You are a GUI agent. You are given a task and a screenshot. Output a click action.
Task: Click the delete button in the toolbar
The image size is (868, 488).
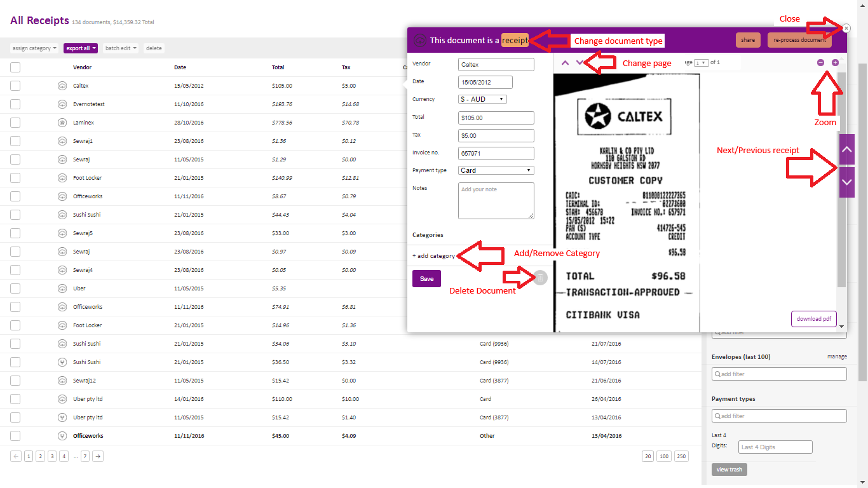point(154,48)
